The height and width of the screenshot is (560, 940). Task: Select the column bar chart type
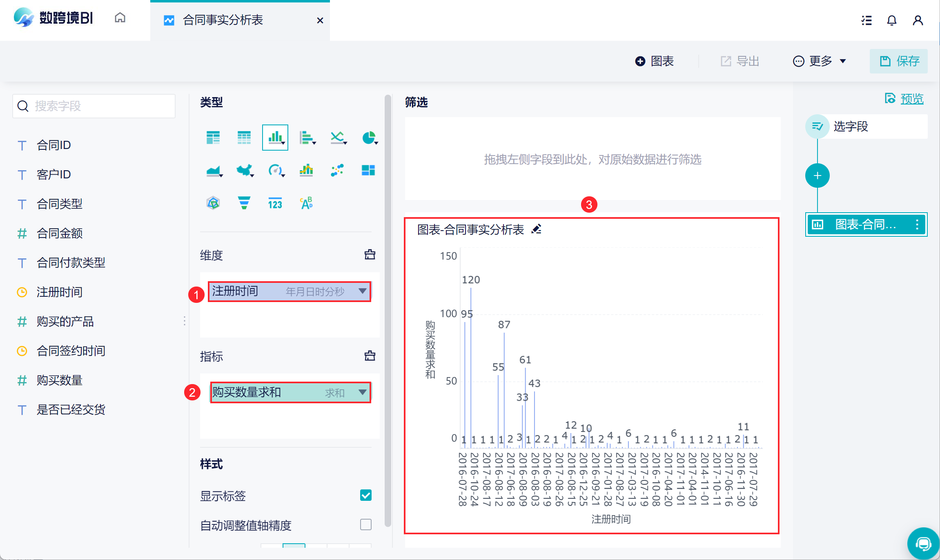[275, 138]
